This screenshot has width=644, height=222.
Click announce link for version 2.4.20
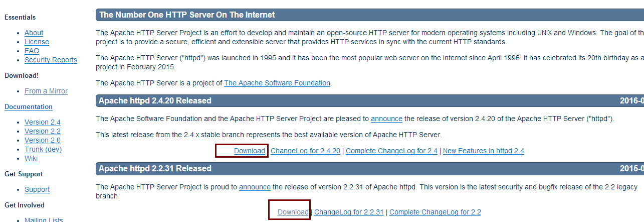click(x=386, y=119)
